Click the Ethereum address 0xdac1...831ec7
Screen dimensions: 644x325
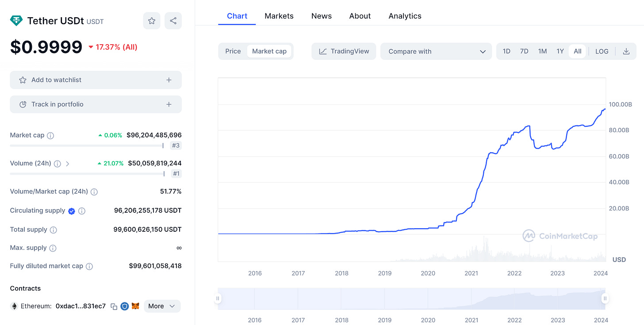point(81,306)
